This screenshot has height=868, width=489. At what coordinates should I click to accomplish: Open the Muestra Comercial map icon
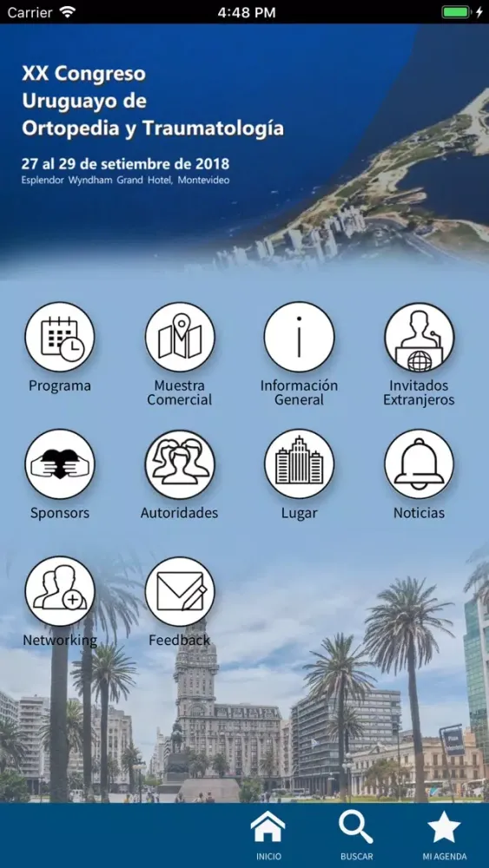180,337
